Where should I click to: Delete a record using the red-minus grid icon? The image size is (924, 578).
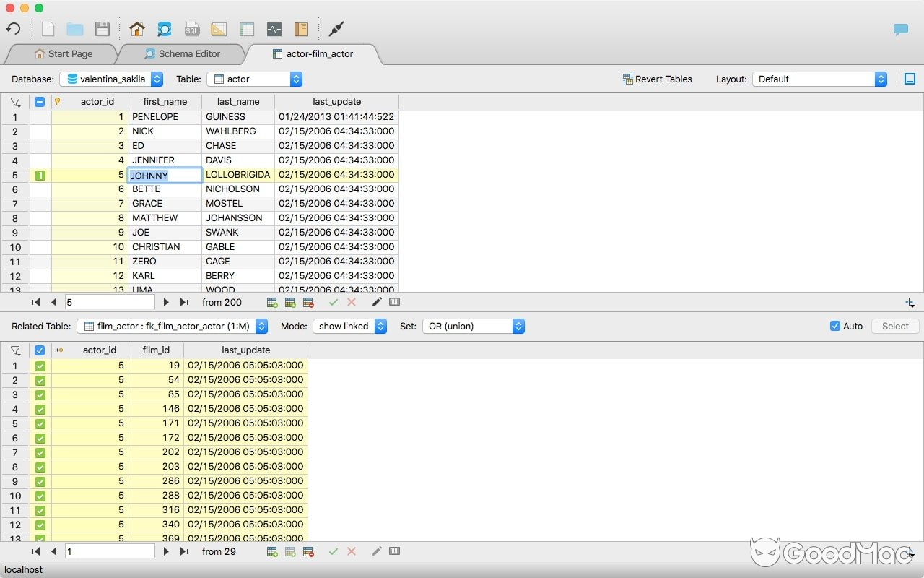click(x=308, y=301)
